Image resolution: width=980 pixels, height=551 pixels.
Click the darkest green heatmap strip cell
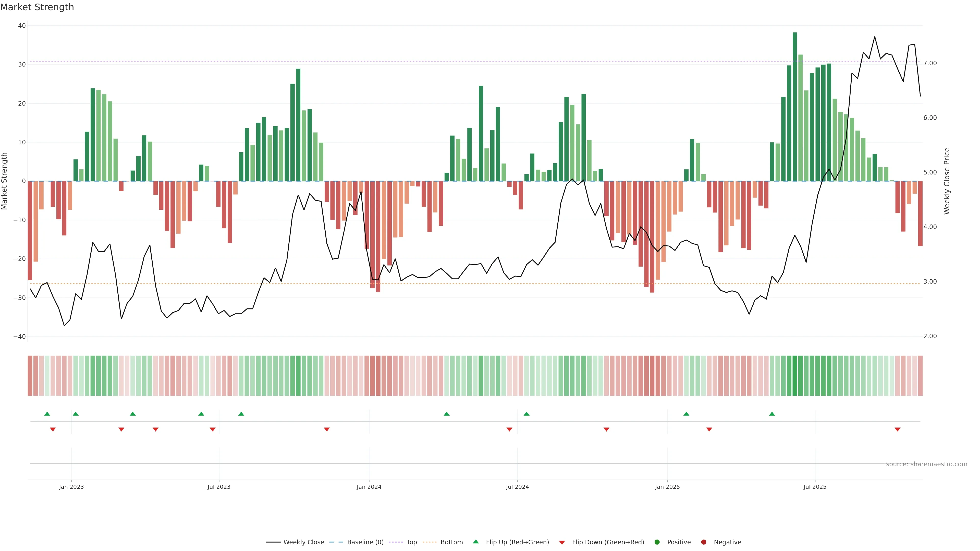pyautogui.click(x=795, y=376)
